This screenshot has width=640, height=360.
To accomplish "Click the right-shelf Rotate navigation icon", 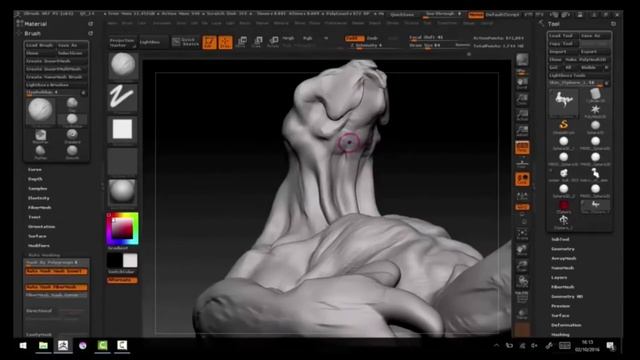I will tap(522, 282).
